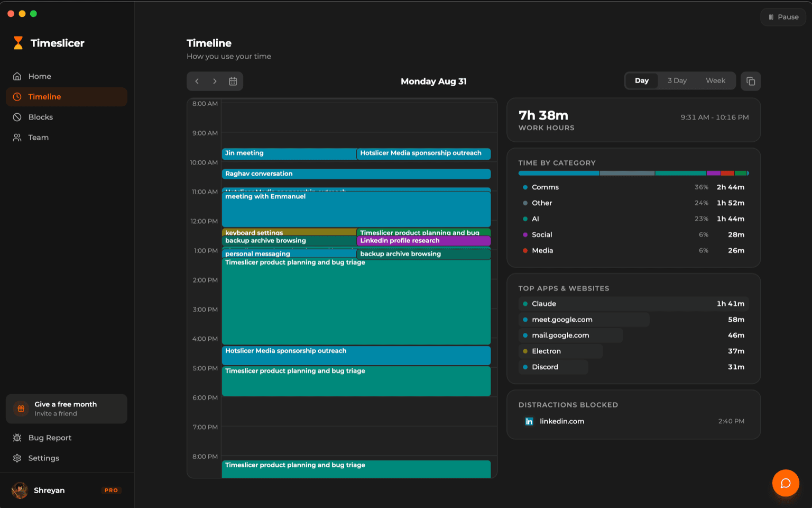The width and height of the screenshot is (812, 508).
Task: Click Hotslicer Media sponsorship outreach at 4 PM
Action: click(356, 355)
